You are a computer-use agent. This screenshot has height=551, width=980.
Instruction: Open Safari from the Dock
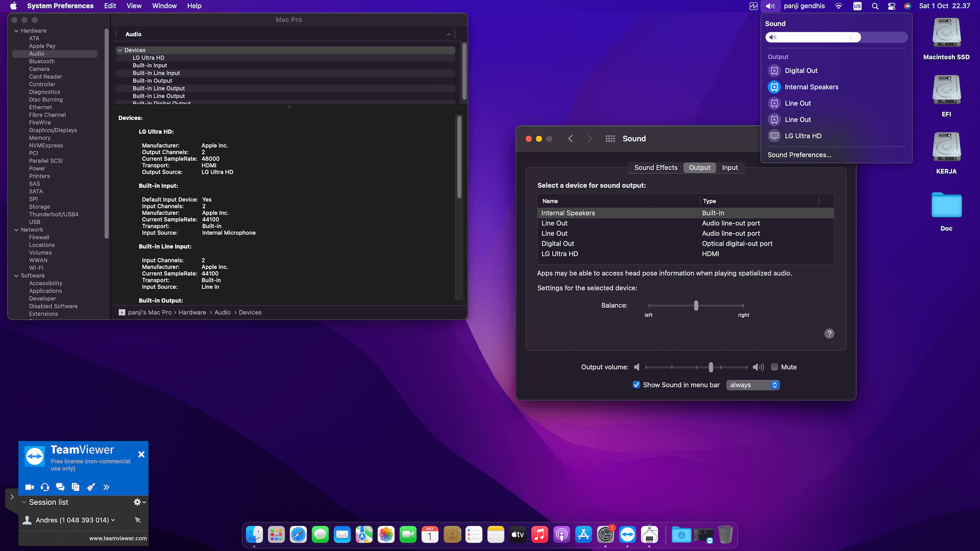coord(299,535)
